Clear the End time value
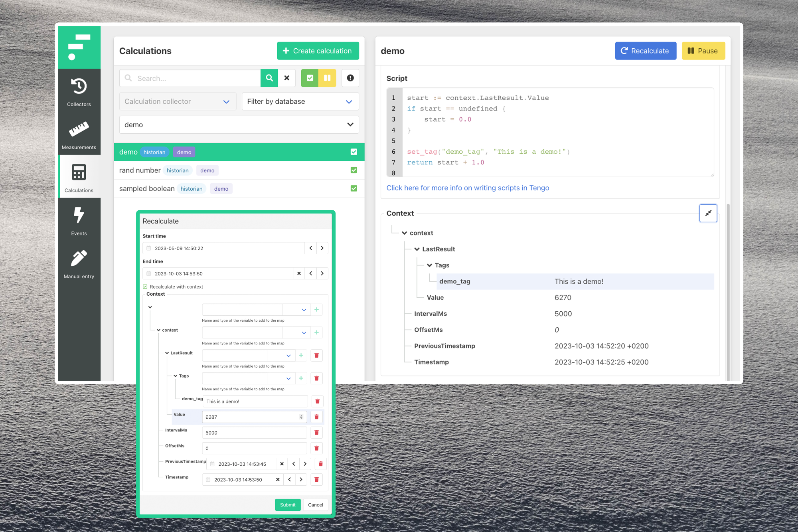Image resolution: width=798 pixels, height=532 pixels. coord(299,273)
